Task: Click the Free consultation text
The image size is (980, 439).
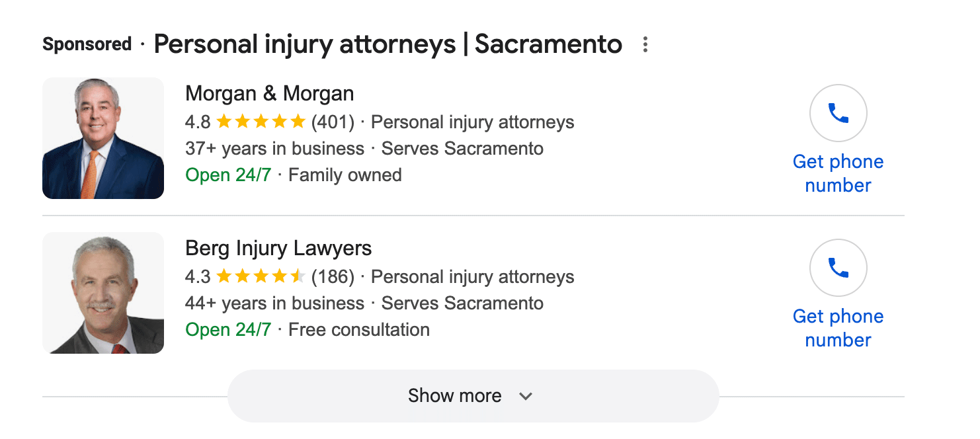Action: (x=359, y=330)
